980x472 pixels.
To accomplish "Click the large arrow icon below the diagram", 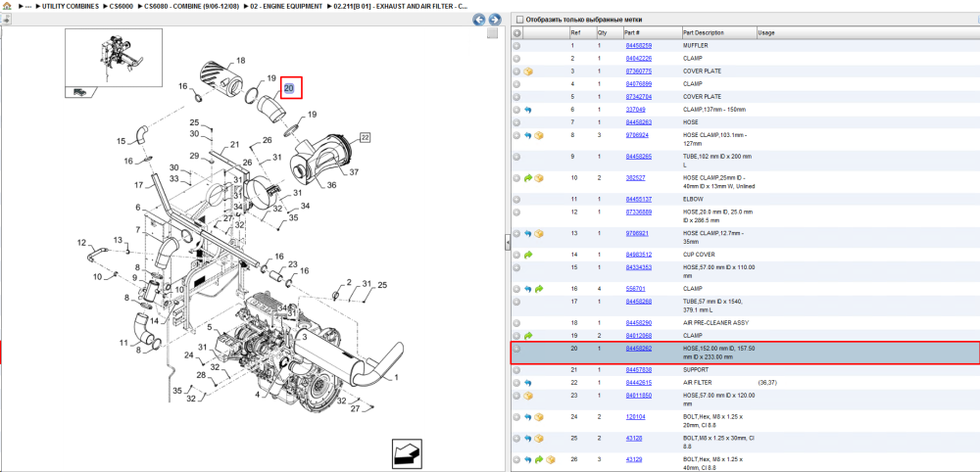I will point(408,453).
